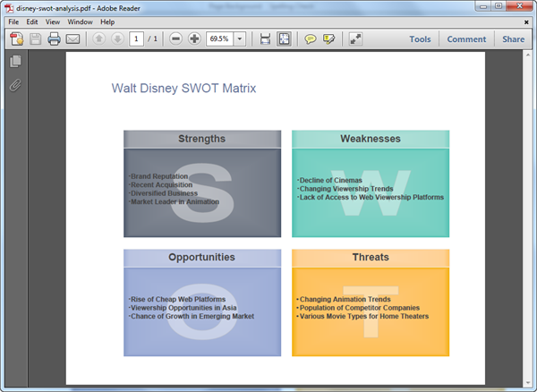Click 'Viewership Opportunities in Asia' text
Image resolution: width=537 pixels, height=392 pixels.
click(x=183, y=308)
